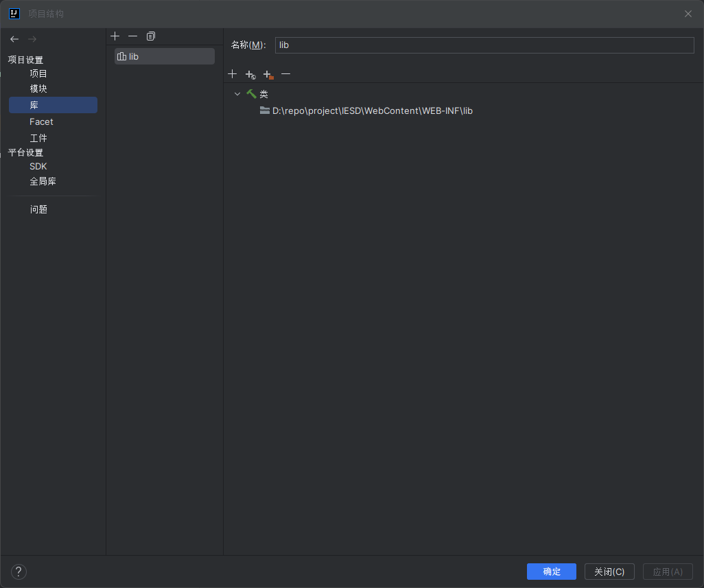Click the 应用(A) button
704x588 pixels.
668,572
